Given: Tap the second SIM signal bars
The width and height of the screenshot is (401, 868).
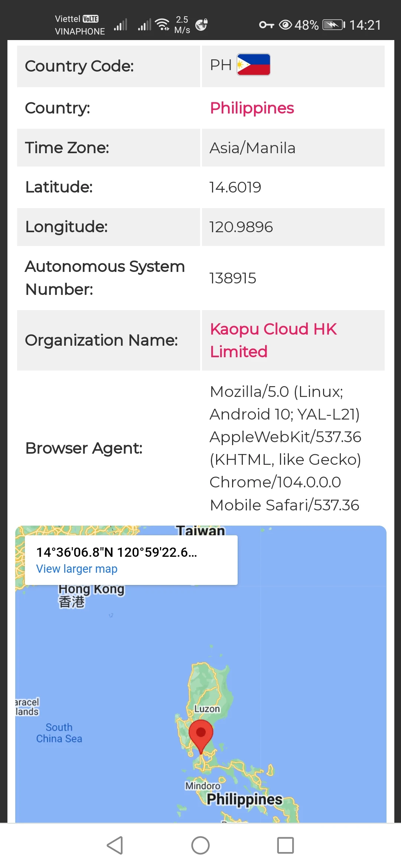Looking at the screenshot, I should tap(144, 24).
